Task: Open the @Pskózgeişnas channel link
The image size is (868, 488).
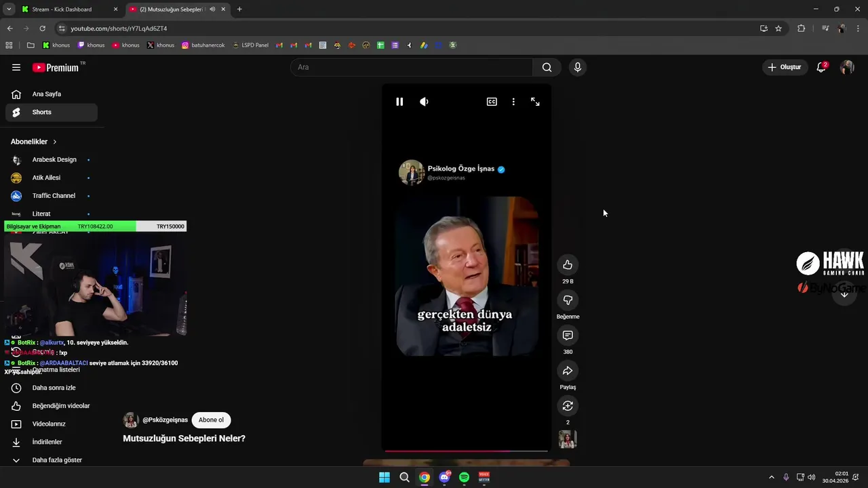Action: coord(165,420)
